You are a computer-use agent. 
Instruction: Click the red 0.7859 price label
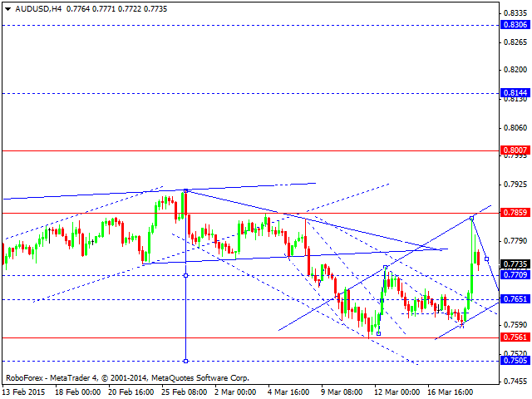(x=513, y=213)
